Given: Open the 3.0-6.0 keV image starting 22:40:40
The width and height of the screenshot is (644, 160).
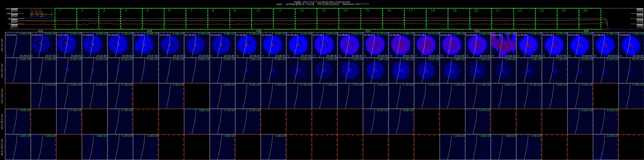Looking at the screenshot, I should pyautogui.click(x=401, y=45).
